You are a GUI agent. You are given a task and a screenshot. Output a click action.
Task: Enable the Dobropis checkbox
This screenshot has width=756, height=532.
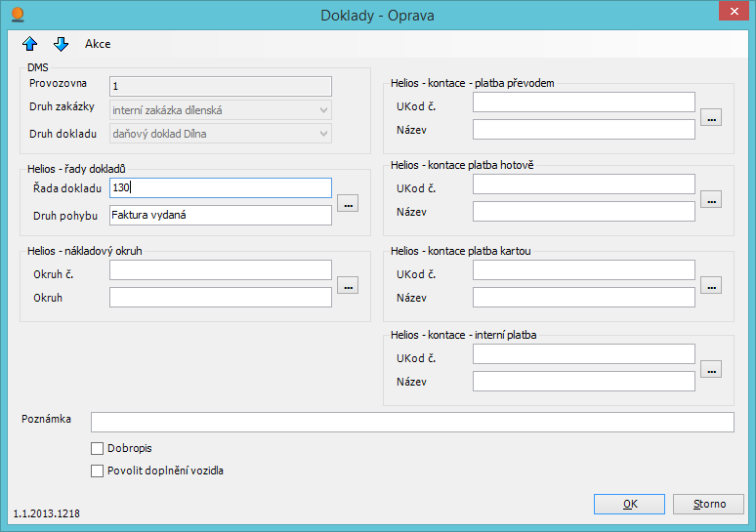(x=97, y=449)
